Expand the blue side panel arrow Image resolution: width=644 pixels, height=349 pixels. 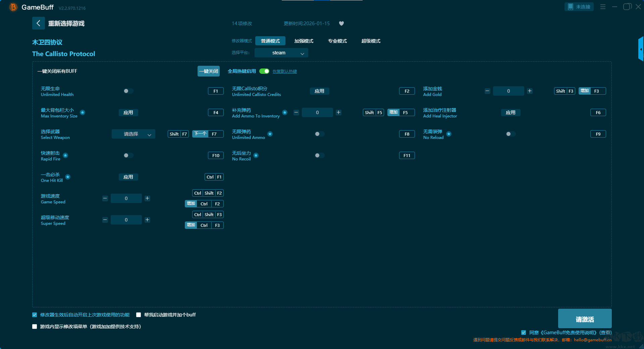(641, 49)
